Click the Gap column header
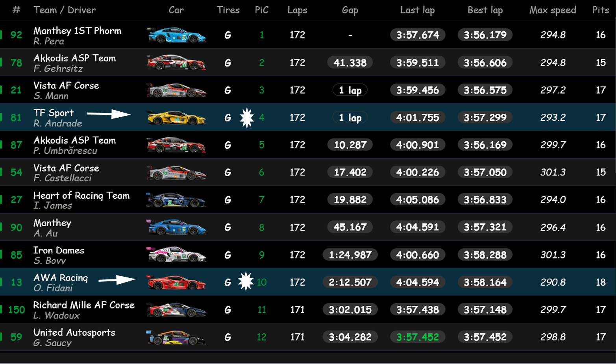This screenshot has height=364, width=616. (x=350, y=10)
